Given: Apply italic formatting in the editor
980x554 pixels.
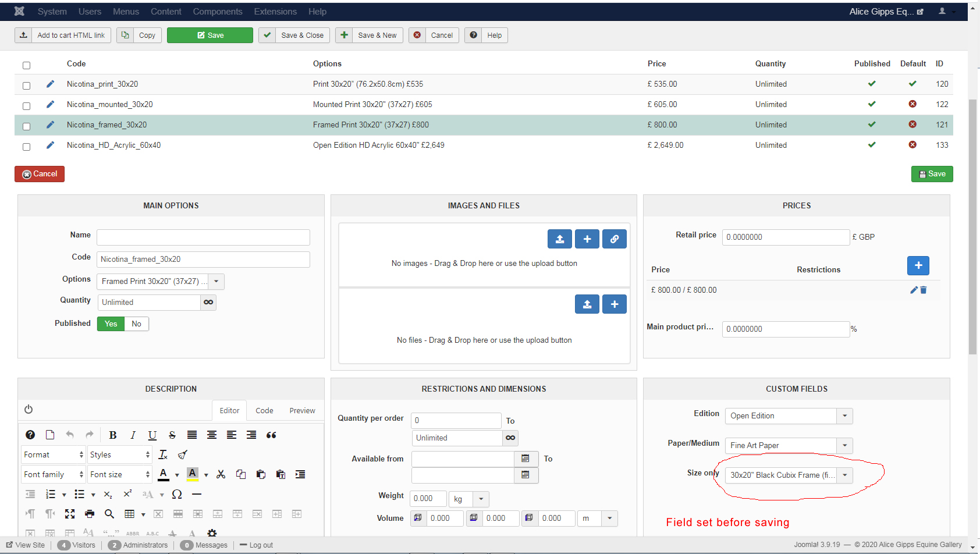Looking at the screenshot, I should pyautogui.click(x=133, y=435).
